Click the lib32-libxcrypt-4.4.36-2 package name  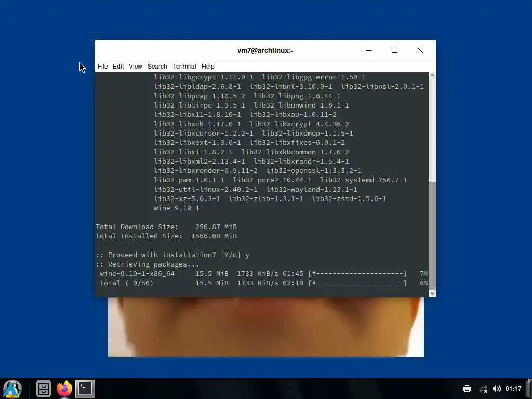tap(299, 124)
